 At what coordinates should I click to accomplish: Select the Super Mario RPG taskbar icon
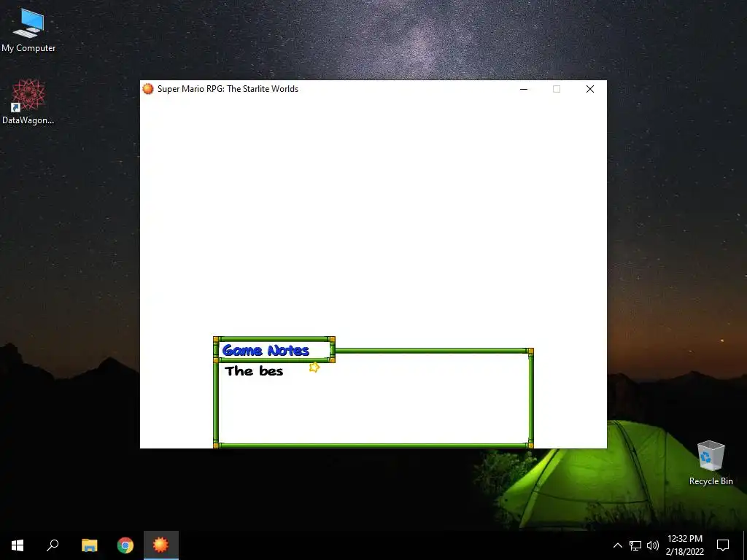(161, 545)
